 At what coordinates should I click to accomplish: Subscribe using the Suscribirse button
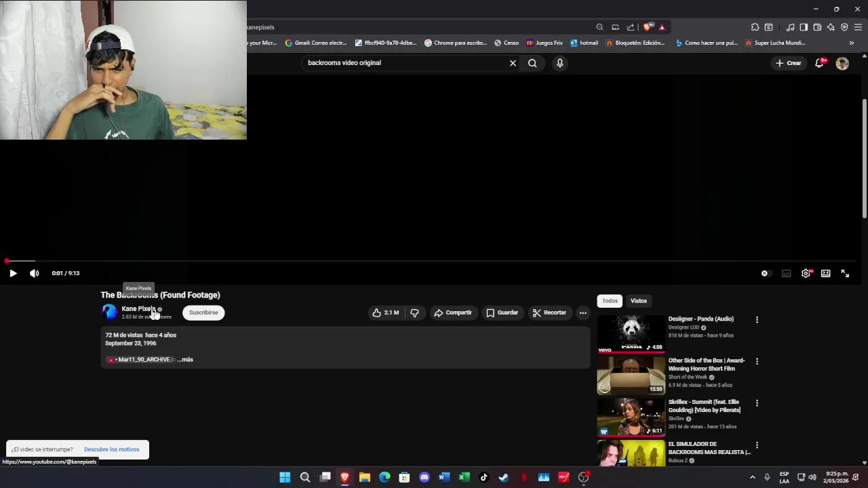(203, 312)
